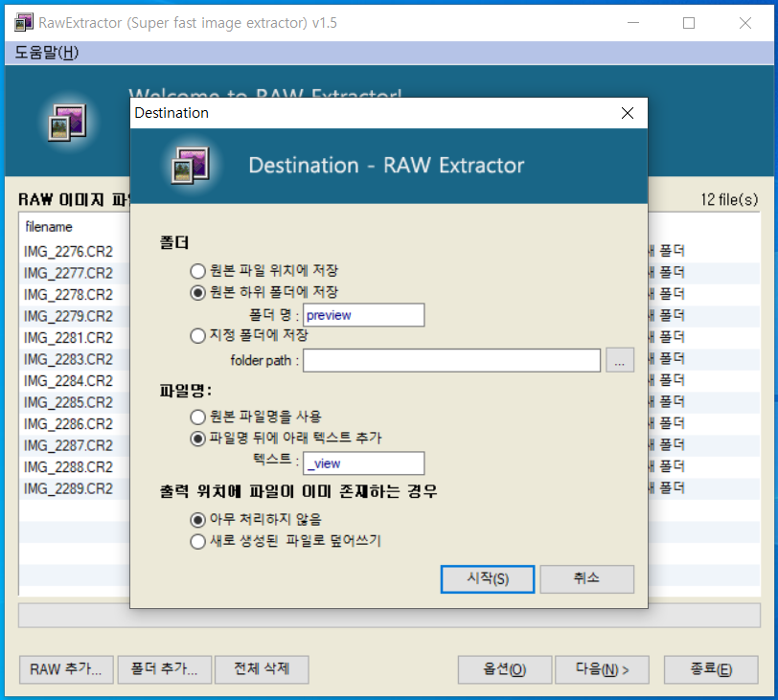Select IMG_2288.CR2 in the file list
778x700 pixels.
point(68,467)
